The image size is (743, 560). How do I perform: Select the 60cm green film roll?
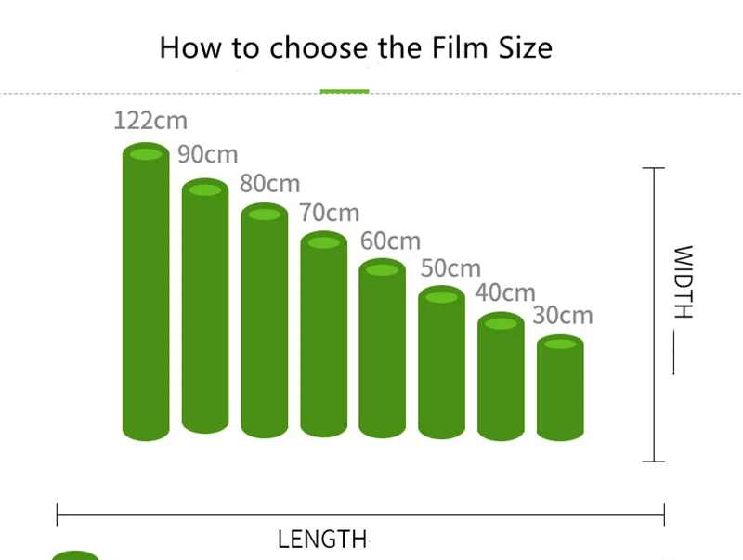pos(383,348)
